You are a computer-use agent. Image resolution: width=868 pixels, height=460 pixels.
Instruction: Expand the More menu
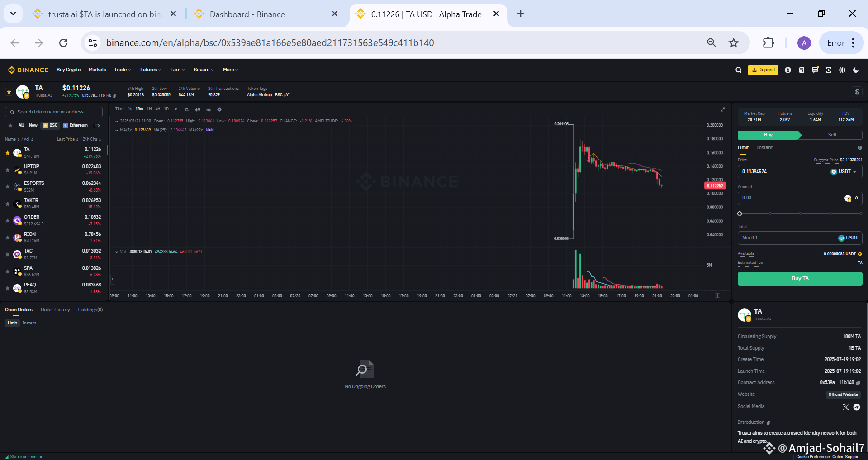click(230, 70)
